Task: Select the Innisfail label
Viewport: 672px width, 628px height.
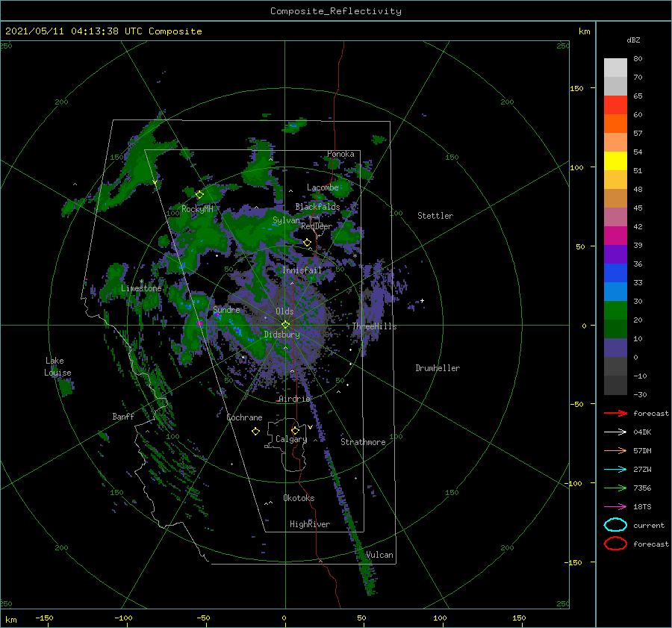Action: (x=302, y=270)
